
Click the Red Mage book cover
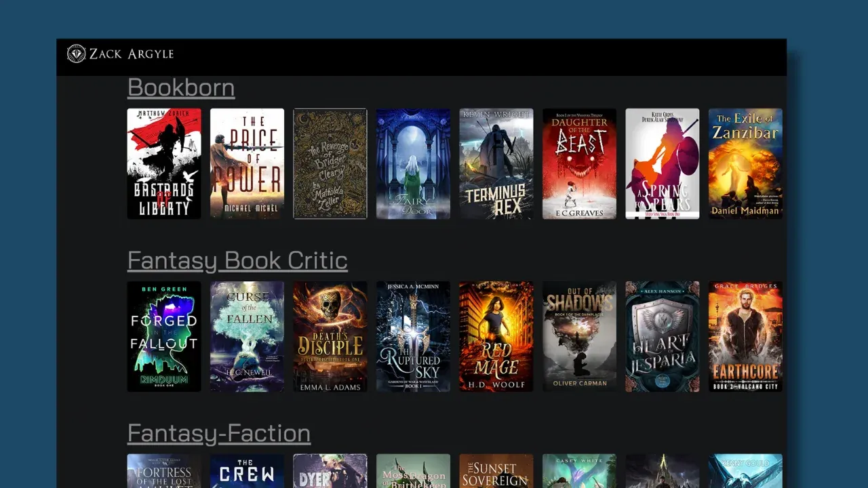pyautogui.click(x=496, y=336)
